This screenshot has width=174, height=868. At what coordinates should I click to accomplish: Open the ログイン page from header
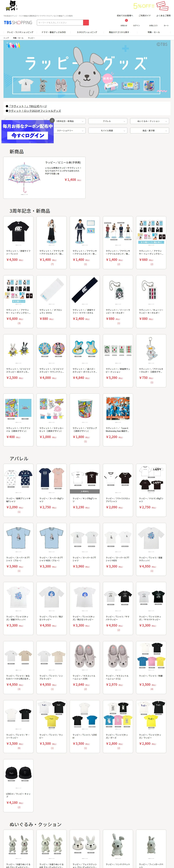click(x=136, y=25)
